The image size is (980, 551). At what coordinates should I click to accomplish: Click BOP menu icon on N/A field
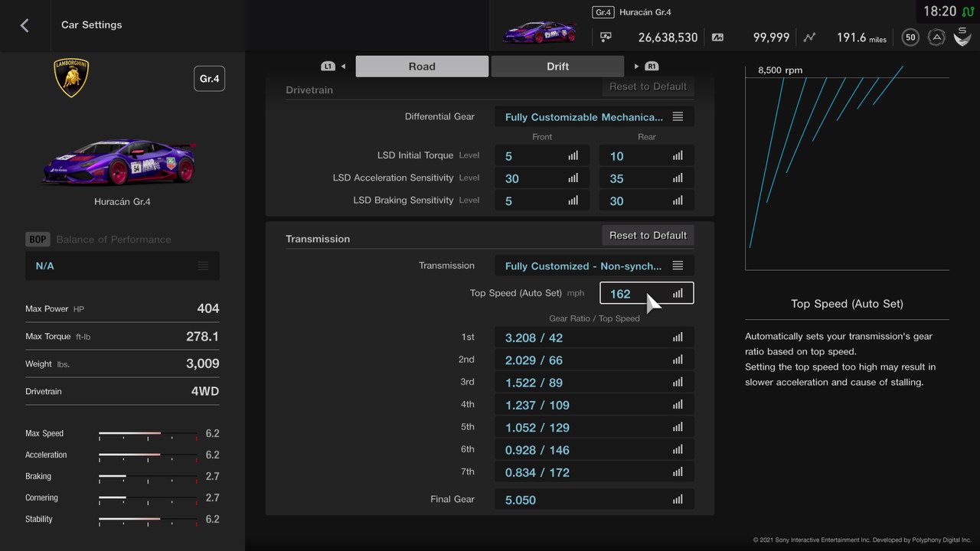[x=203, y=266]
